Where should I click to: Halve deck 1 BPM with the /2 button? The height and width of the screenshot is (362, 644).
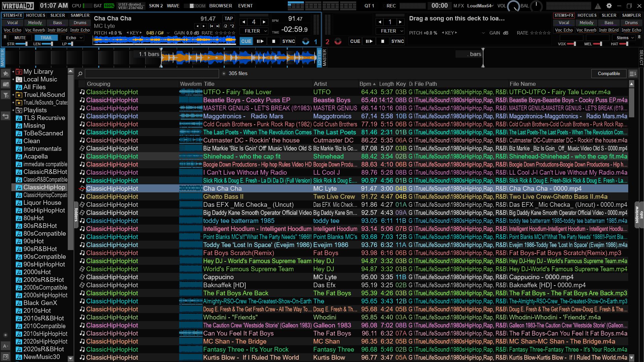point(225,26)
